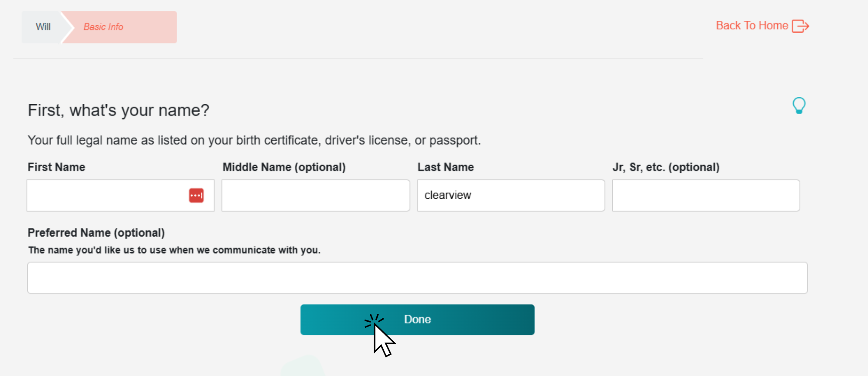Click the lightbulb hint icon

[799, 106]
